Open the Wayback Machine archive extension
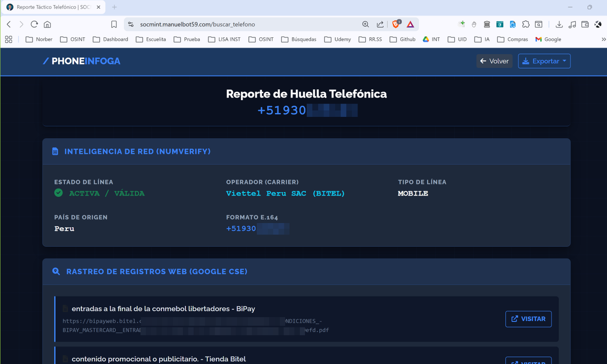The height and width of the screenshot is (364, 607). click(x=487, y=24)
